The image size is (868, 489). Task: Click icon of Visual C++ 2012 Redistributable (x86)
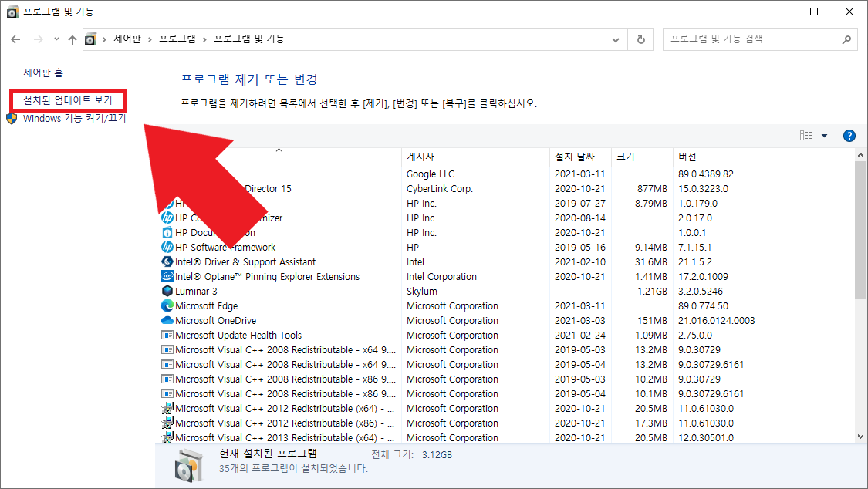167,423
